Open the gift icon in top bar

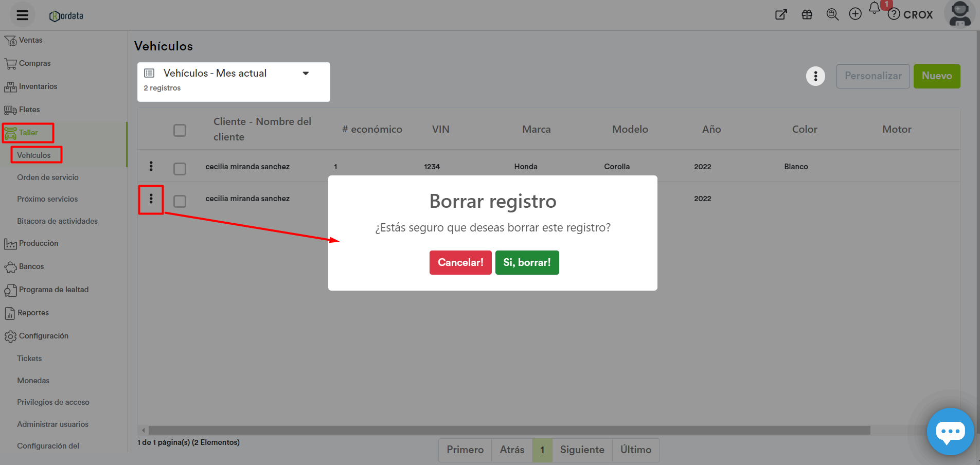click(x=807, y=15)
